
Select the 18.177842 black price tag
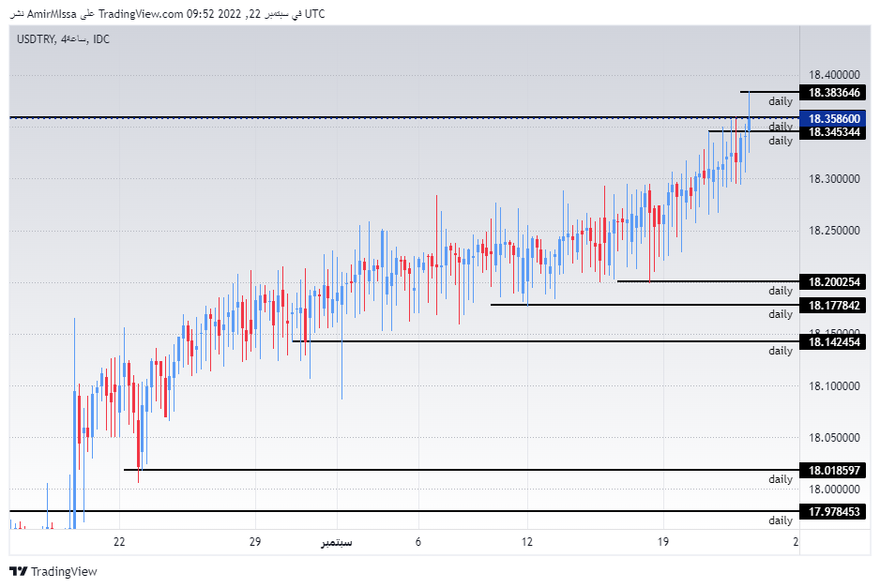[x=834, y=304]
